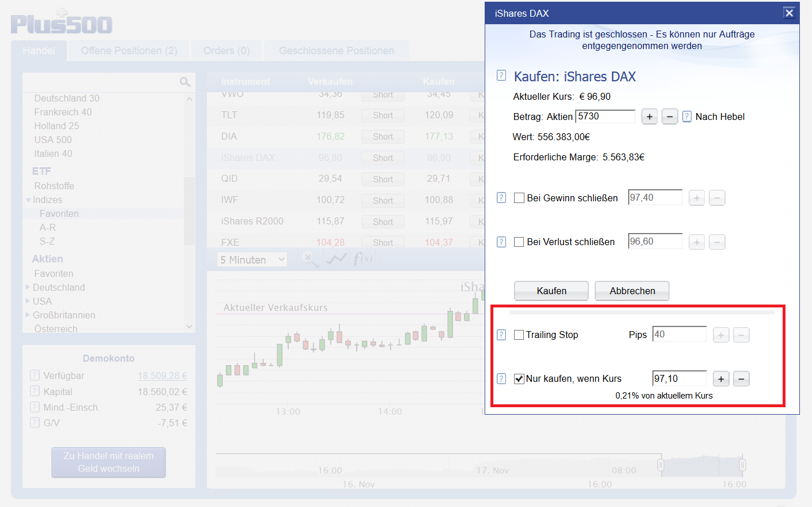This screenshot has width=812, height=507.
Task: Open the Offene Positionen (2) tab
Action: [x=129, y=51]
